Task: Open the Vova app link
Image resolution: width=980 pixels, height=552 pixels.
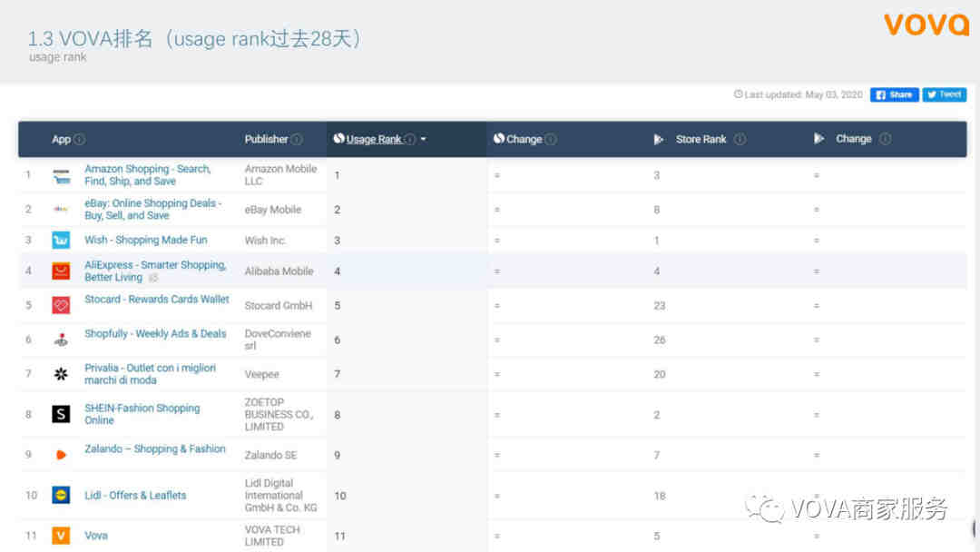Action: click(x=96, y=536)
